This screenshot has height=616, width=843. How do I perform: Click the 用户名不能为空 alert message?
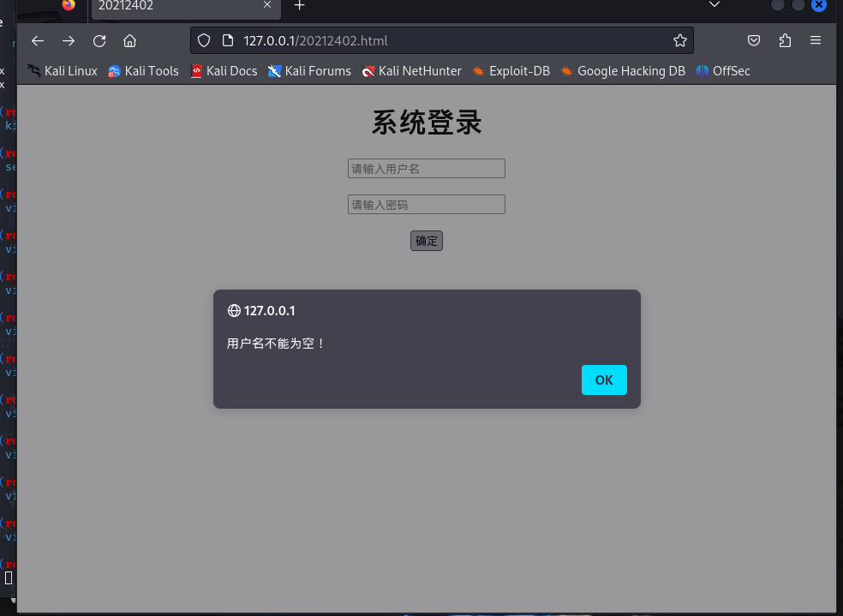[276, 344]
